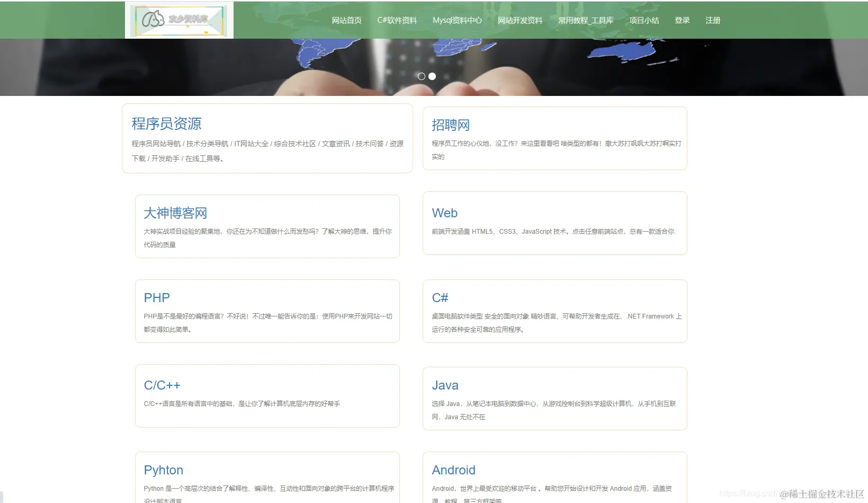Open the 程序员资源 resource card
Image resolution: width=868 pixels, height=503 pixels.
(x=267, y=138)
